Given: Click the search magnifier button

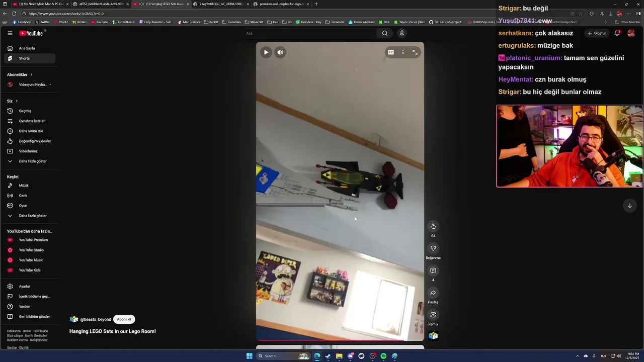Looking at the screenshot, I should coord(384,33).
